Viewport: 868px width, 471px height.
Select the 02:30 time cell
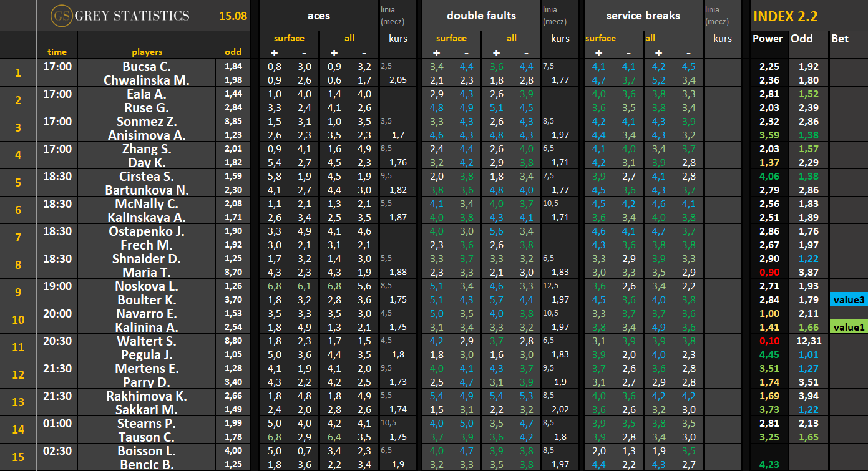click(57, 451)
